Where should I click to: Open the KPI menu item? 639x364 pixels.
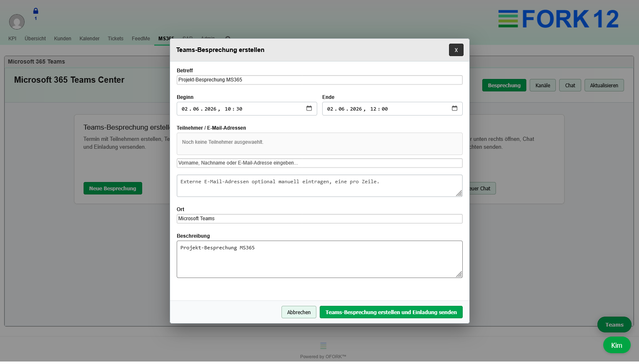pyautogui.click(x=12, y=39)
